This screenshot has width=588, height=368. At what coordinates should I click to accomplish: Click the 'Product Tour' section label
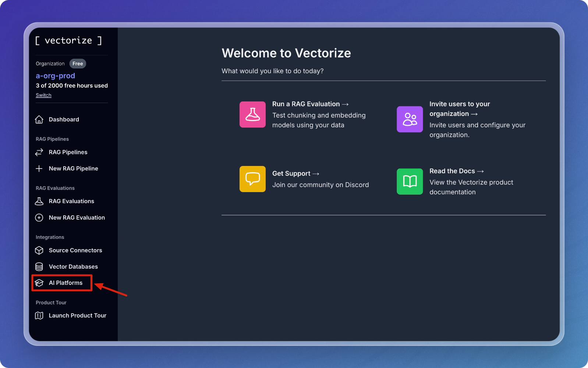(x=51, y=302)
